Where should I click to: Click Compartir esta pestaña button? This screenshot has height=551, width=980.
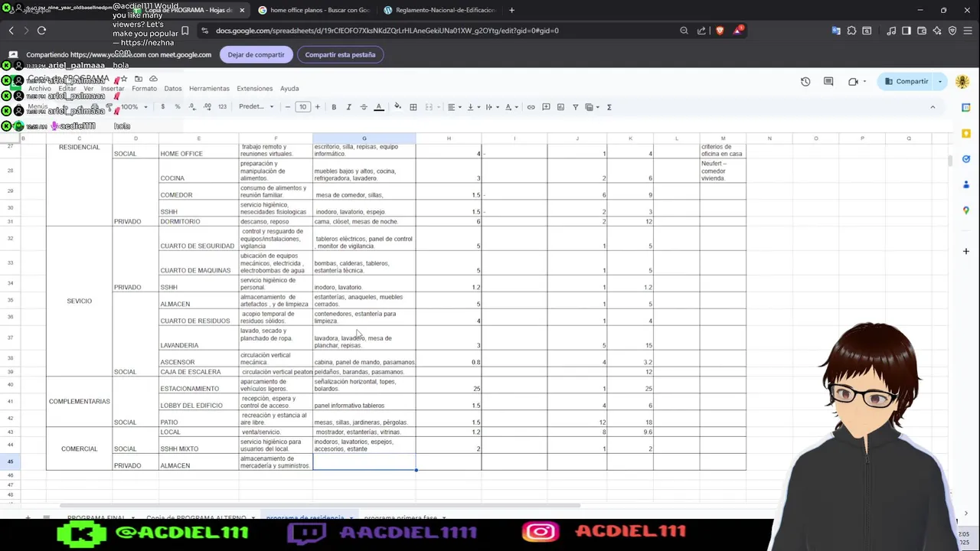point(340,54)
